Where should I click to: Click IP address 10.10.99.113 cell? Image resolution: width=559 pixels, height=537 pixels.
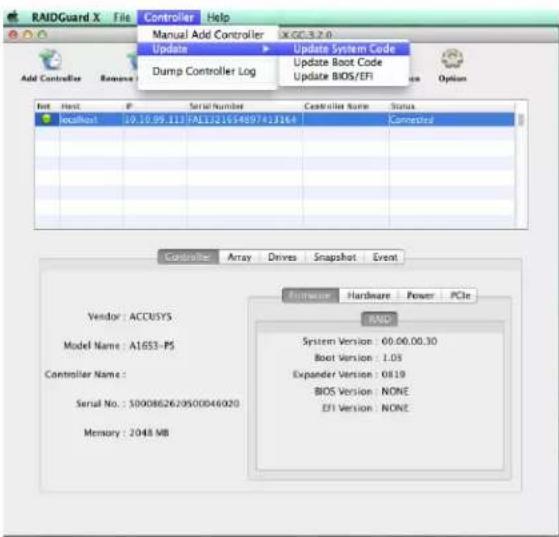154,119
